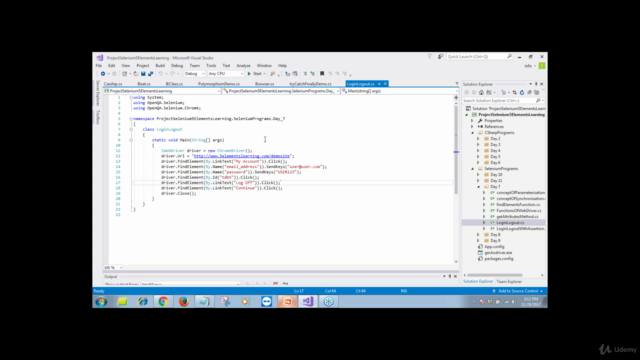The height and width of the screenshot is (360, 640).
Task: Open the TeamViewer taskbar icon
Action: [x=267, y=301]
